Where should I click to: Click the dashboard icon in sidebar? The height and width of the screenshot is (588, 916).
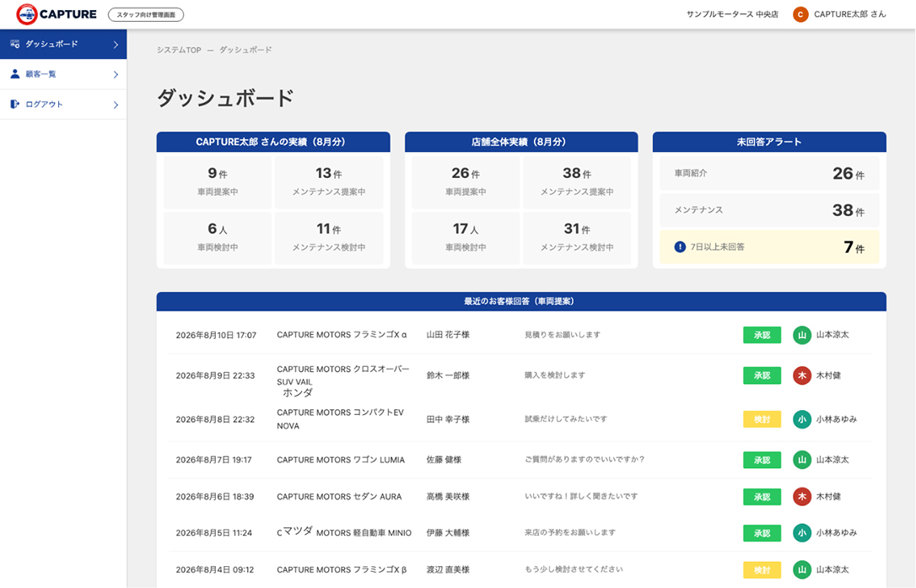click(15, 44)
